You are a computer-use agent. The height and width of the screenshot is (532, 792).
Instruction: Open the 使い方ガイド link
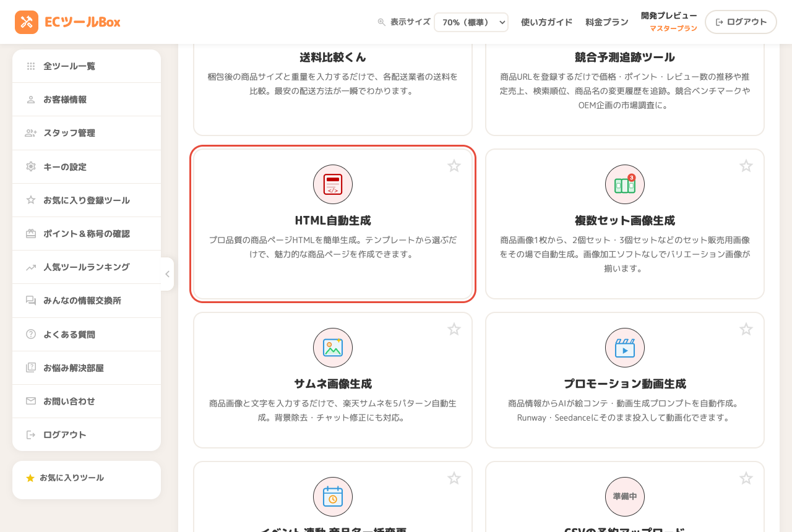pos(547,22)
